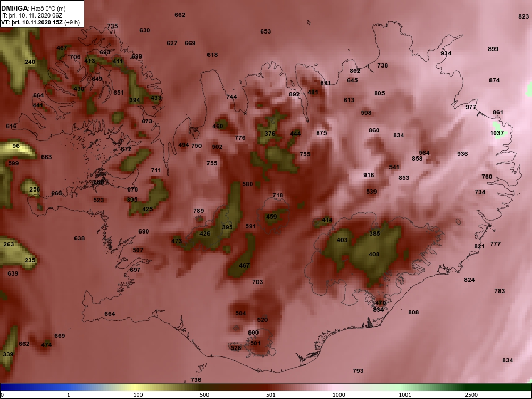Click the map value "934"
The width and height of the screenshot is (532, 399).
[x=446, y=53]
